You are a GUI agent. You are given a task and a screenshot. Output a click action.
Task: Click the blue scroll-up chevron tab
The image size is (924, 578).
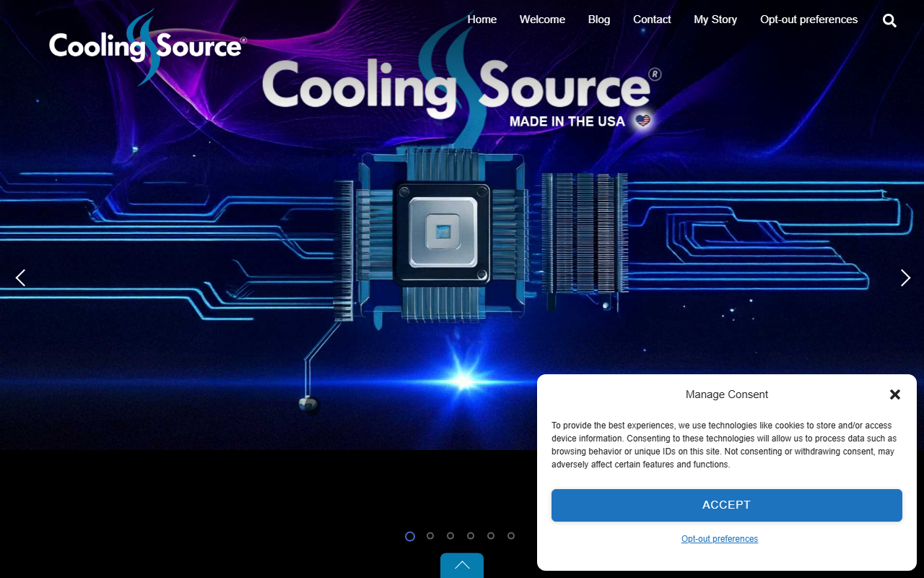click(x=462, y=566)
